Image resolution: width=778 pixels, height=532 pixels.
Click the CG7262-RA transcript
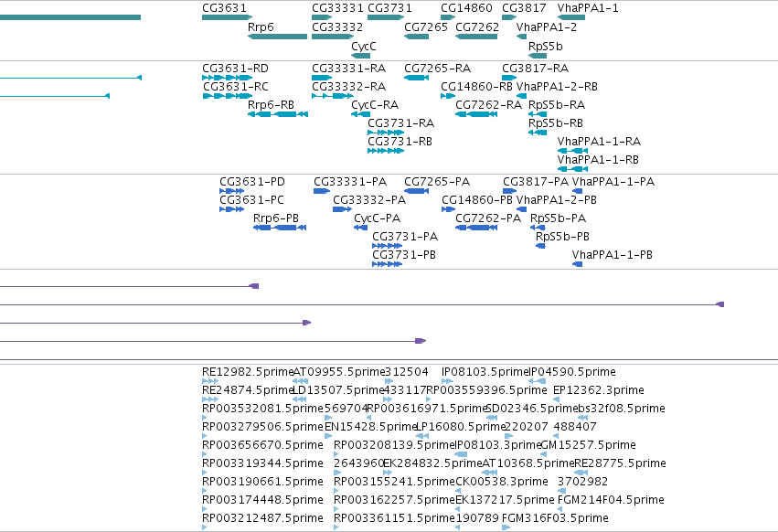476,114
